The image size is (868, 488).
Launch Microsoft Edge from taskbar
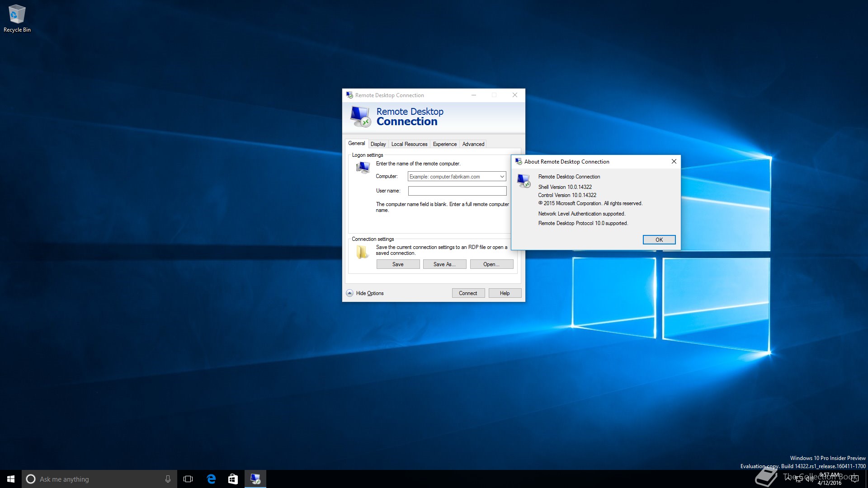[x=211, y=479]
